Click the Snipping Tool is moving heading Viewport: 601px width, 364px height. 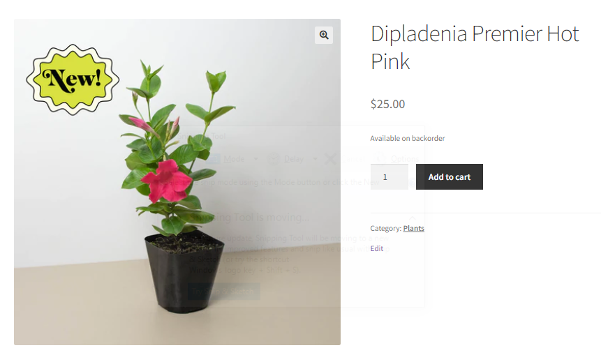249,218
